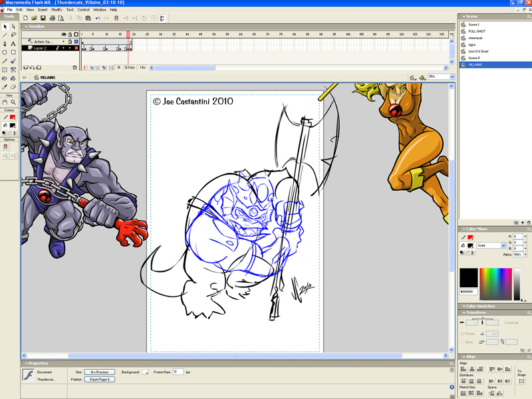Choose the Brush tool
Image resolution: width=532 pixels, height=399 pixels.
pos(13,61)
